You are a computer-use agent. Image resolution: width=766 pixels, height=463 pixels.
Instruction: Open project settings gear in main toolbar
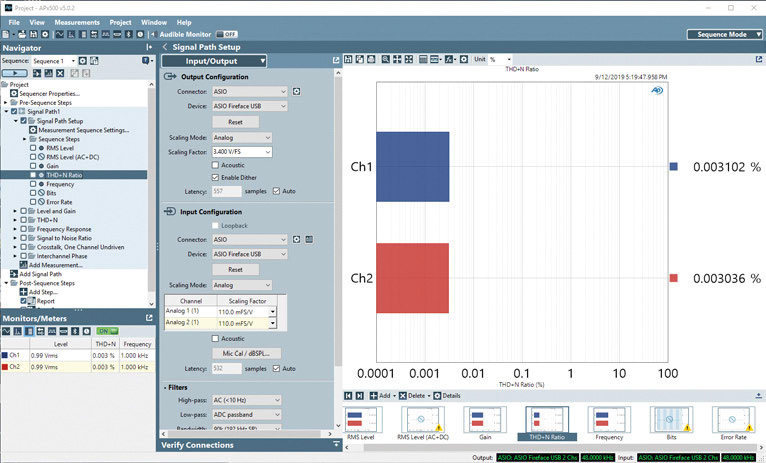click(x=45, y=34)
